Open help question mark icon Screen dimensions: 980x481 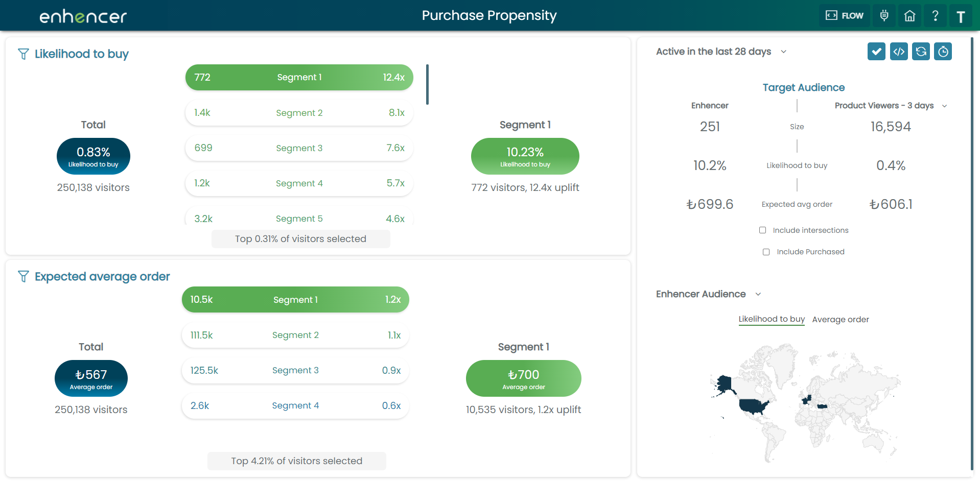coord(936,16)
